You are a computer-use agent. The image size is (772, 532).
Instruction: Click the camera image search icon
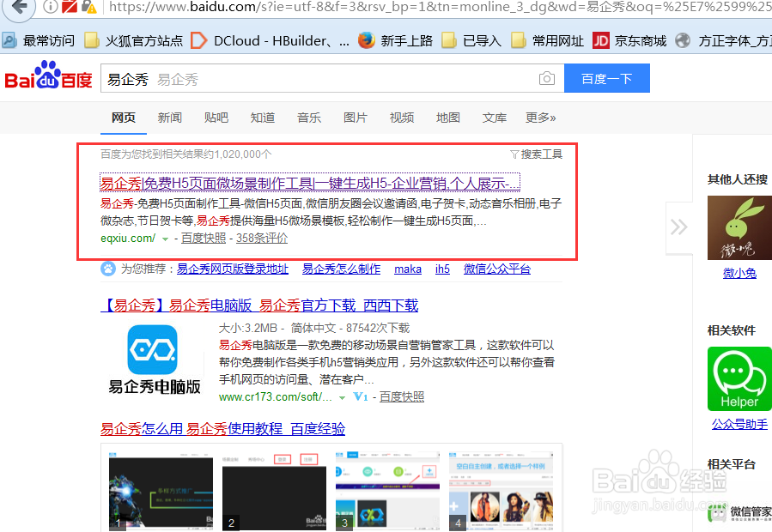tap(546, 78)
